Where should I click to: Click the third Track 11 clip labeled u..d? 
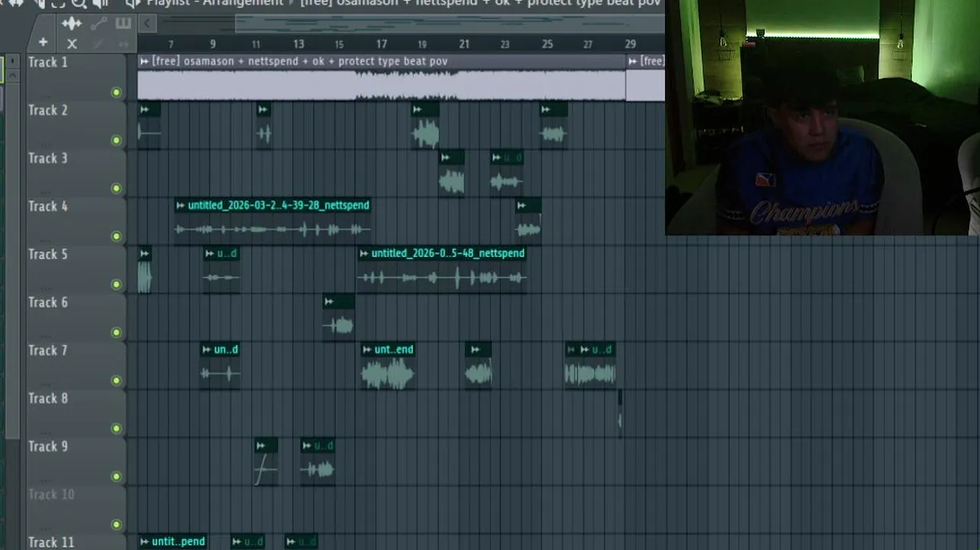coord(301,542)
